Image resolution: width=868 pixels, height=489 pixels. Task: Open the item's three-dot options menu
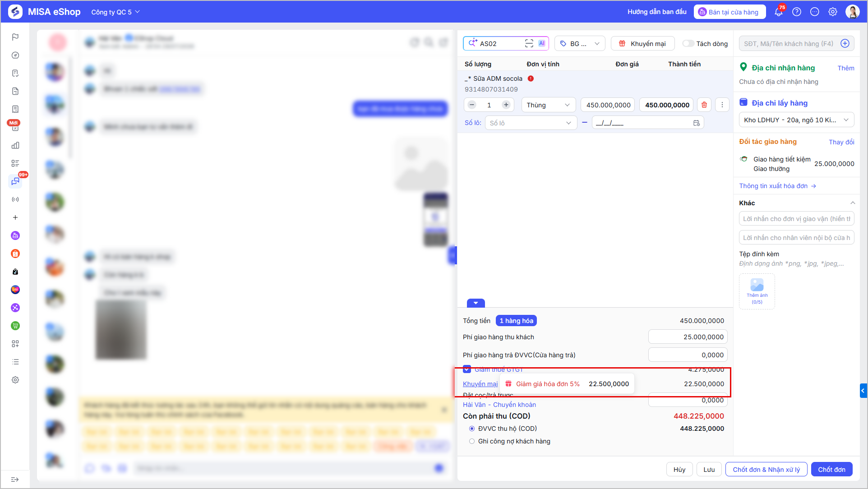722,105
